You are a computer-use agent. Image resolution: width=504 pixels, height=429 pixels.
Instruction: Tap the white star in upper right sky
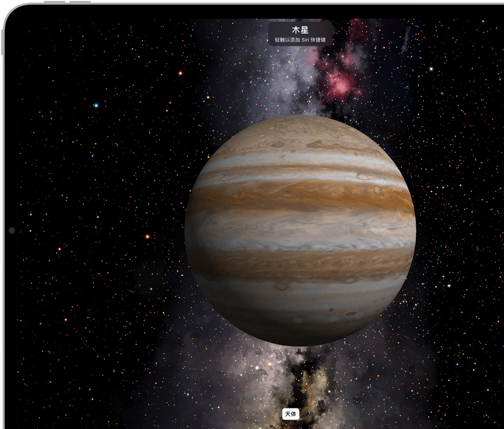(x=431, y=69)
